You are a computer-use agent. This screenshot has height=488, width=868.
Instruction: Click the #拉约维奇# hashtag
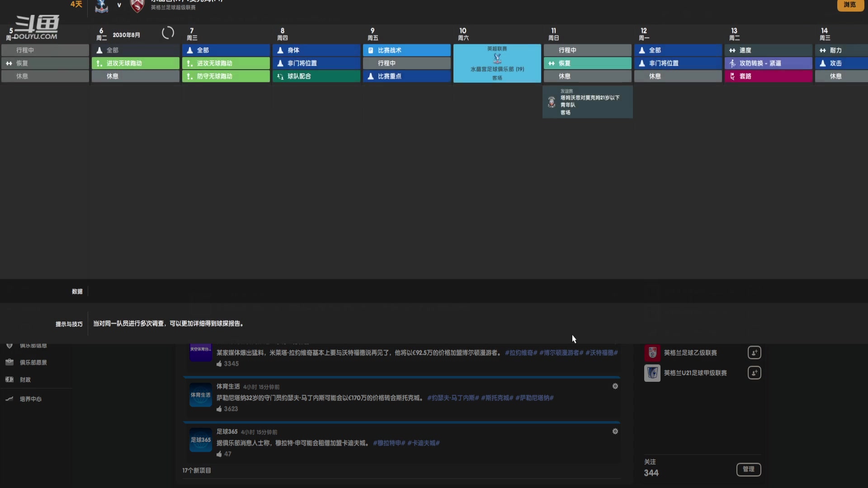[521, 352]
